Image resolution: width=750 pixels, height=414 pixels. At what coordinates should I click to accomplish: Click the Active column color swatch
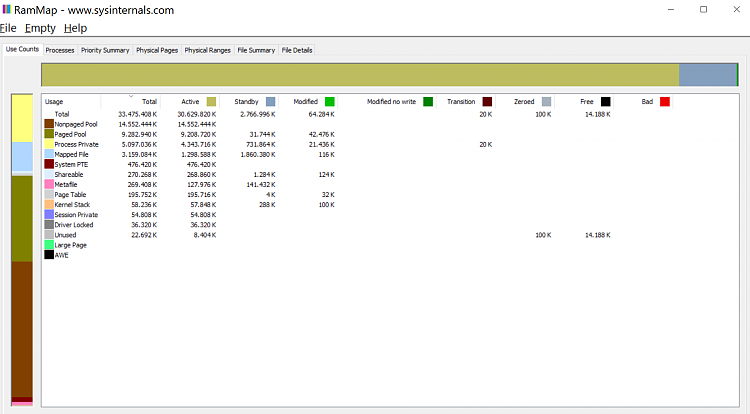coord(211,102)
